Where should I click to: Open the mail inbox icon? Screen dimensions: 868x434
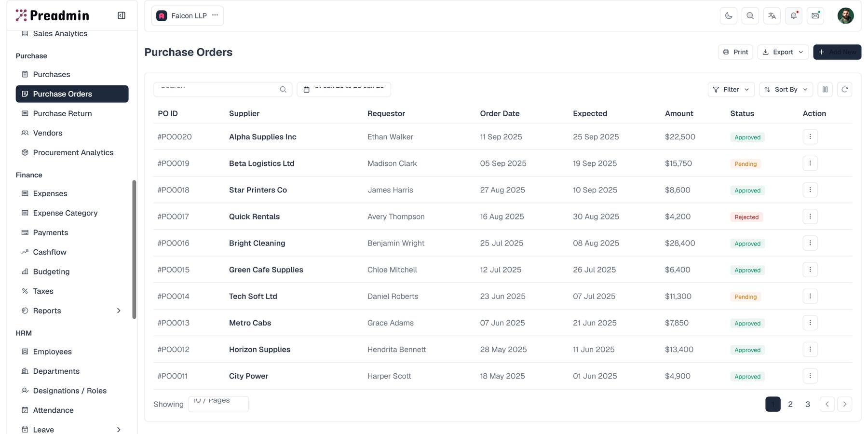[x=815, y=15]
